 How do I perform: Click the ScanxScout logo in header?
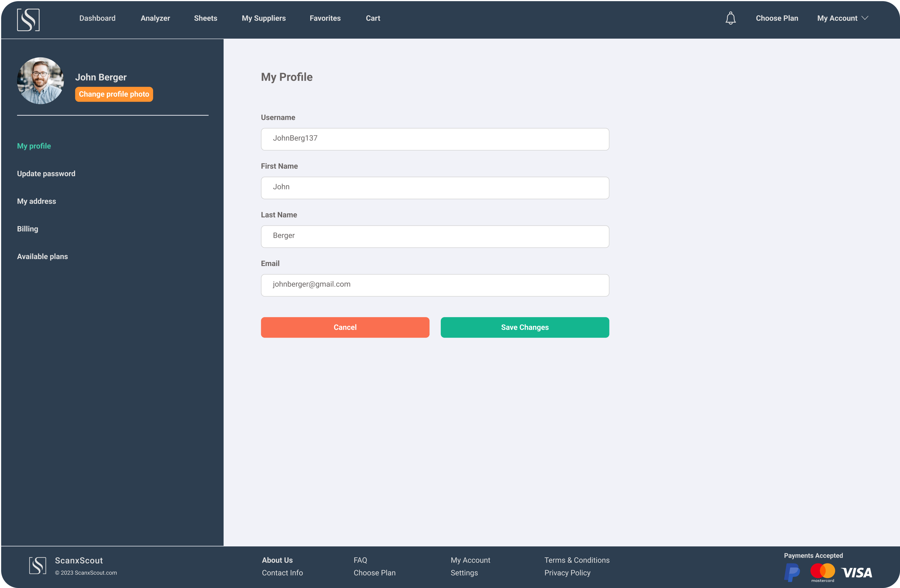(28, 20)
